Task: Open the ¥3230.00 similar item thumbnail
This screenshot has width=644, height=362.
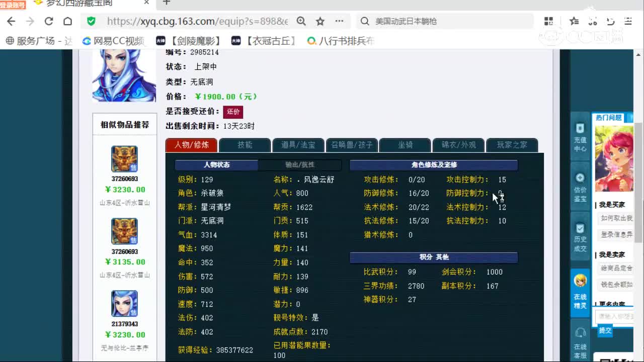Action: (x=124, y=159)
